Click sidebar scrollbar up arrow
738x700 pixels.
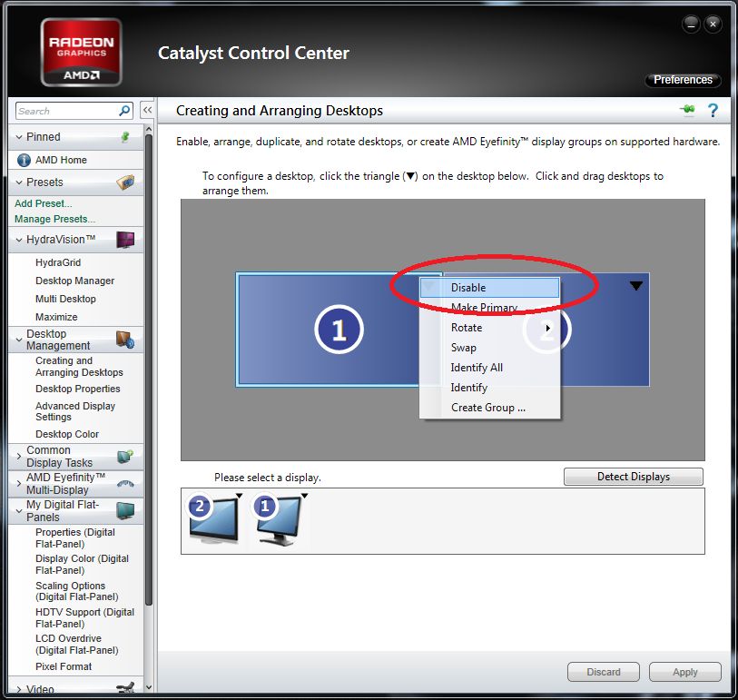149,129
